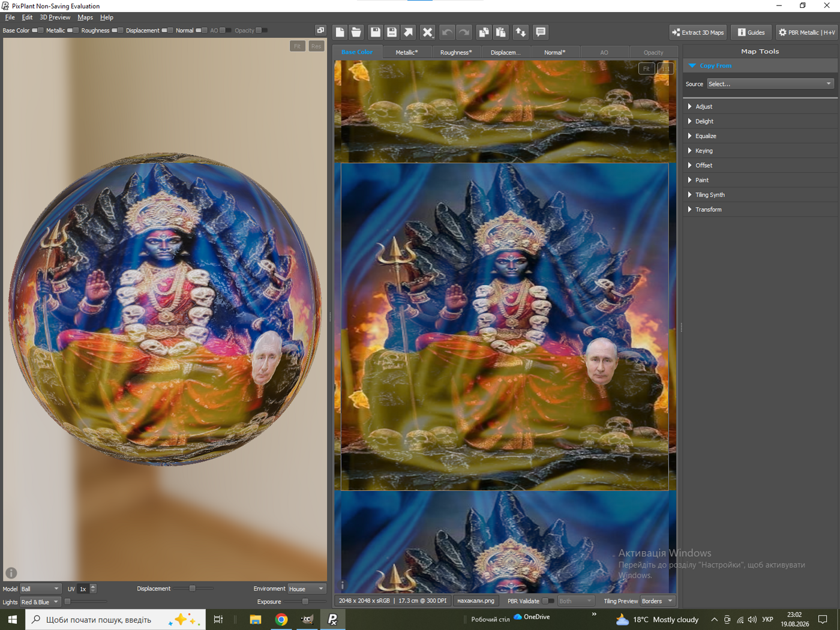This screenshot has height=630, width=840.
Task: Copy the map with the copy icon
Action: click(x=484, y=32)
